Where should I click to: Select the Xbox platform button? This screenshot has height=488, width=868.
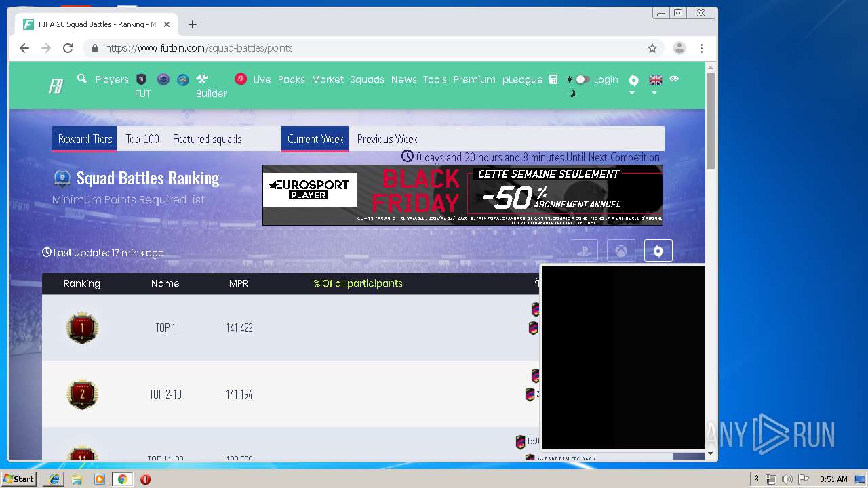pos(621,251)
